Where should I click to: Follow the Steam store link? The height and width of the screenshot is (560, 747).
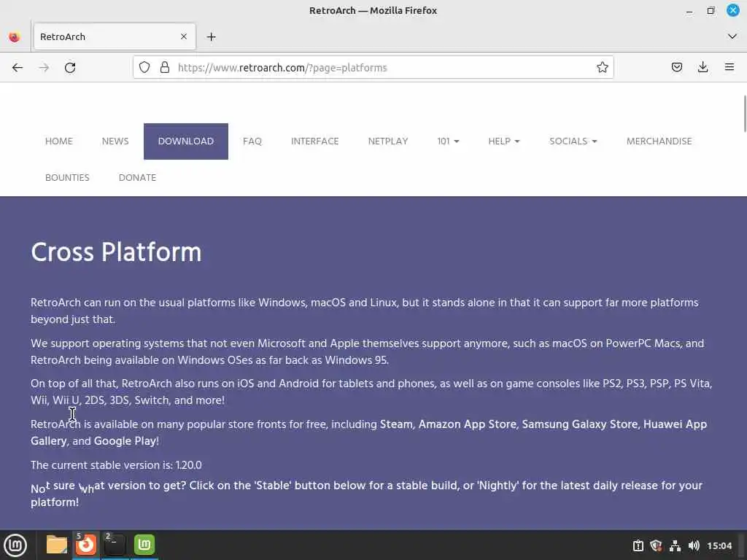pyautogui.click(x=396, y=424)
